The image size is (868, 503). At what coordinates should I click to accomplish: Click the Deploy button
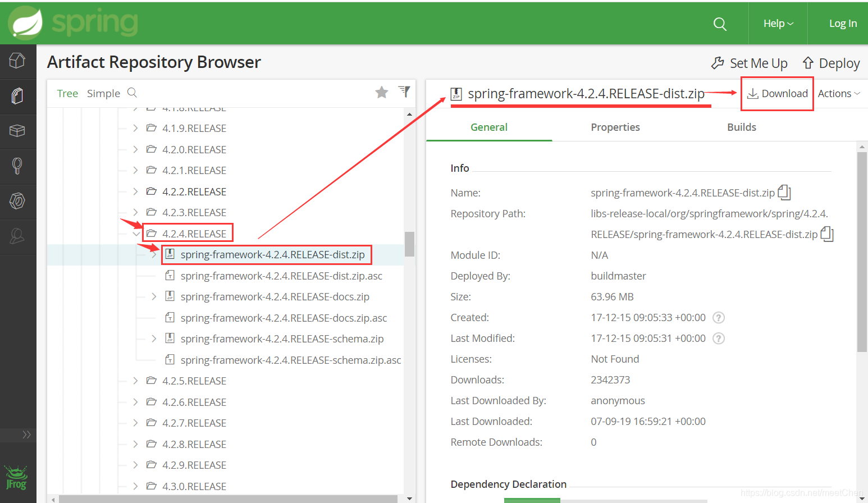coord(832,63)
